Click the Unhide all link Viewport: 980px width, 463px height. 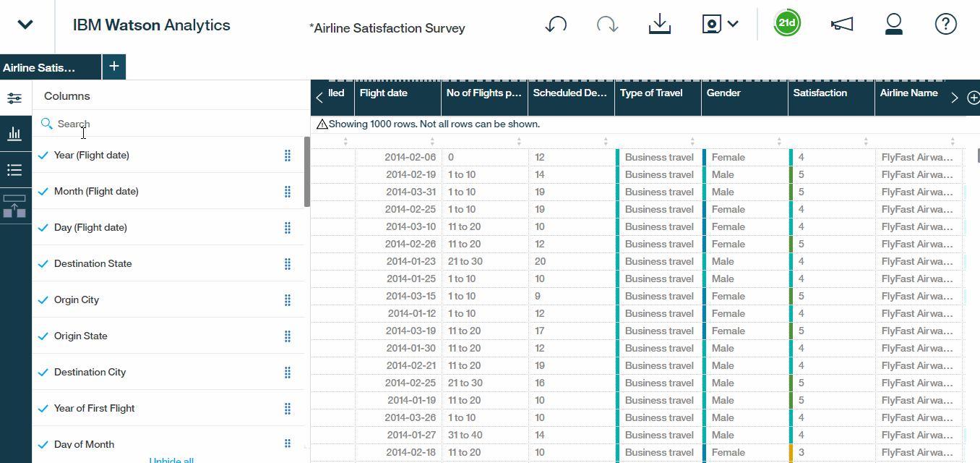point(171,460)
